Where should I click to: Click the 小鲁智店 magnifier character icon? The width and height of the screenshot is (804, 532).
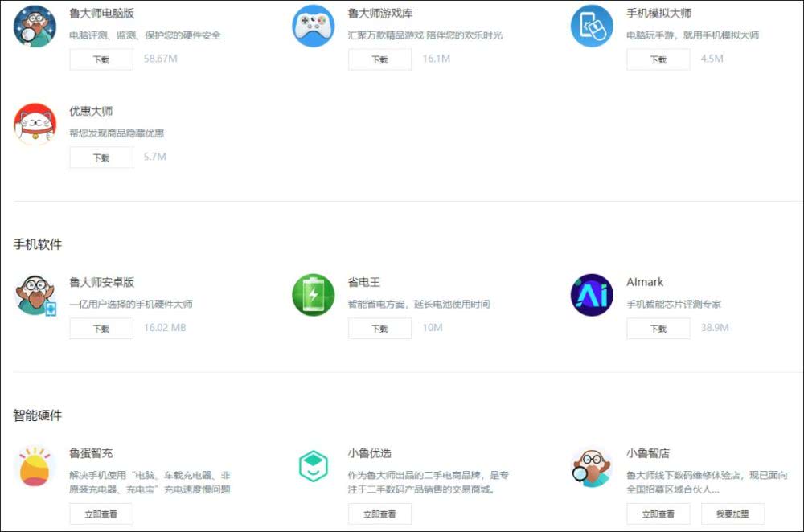(592, 468)
